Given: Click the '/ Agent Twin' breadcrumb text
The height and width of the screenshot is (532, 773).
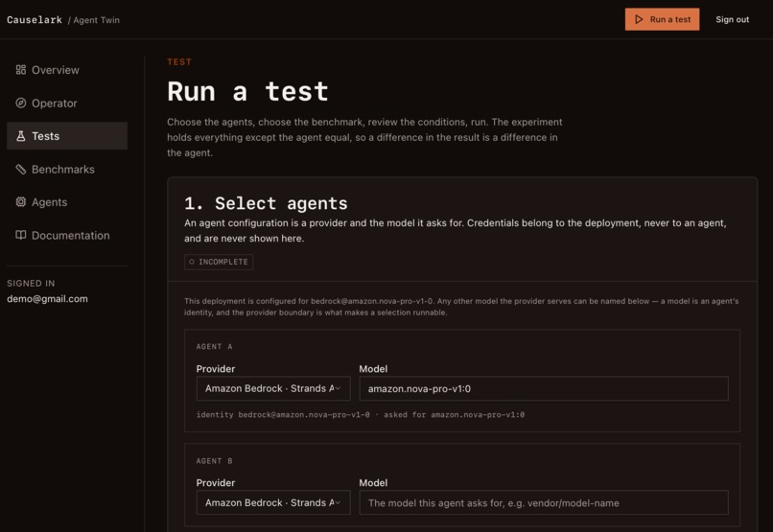Looking at the screenshot, I should [x=94, y=20].
